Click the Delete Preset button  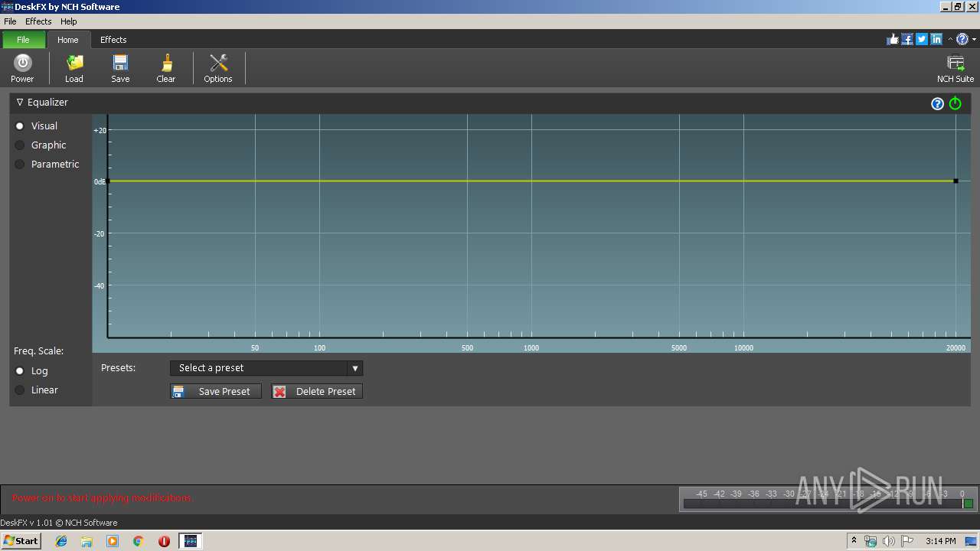317,391
